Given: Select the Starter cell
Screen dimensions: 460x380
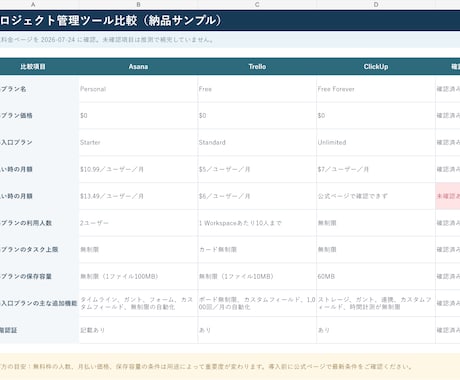Looking at the screenshot, I should click(x=138, y=142).
